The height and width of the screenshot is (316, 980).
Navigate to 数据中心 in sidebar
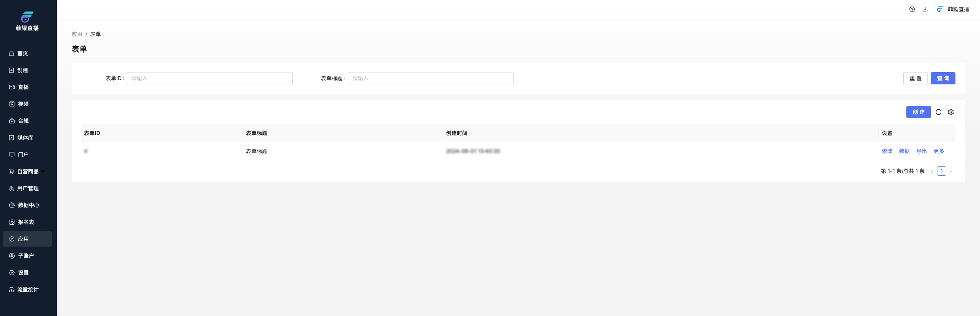pos(28,205)
